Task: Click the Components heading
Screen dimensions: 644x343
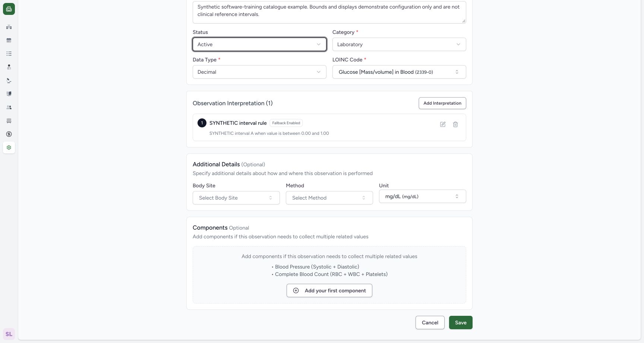Action: (x=210, y=228)
